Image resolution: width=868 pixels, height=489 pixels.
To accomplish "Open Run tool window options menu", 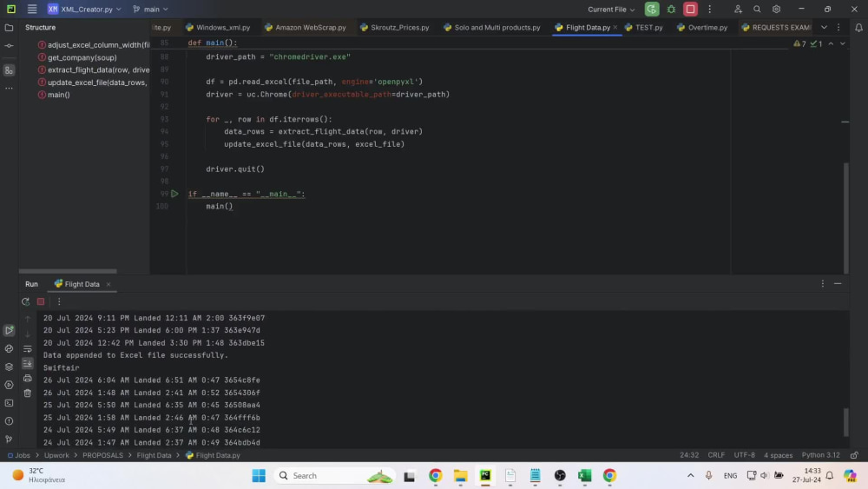I will 823,283.
